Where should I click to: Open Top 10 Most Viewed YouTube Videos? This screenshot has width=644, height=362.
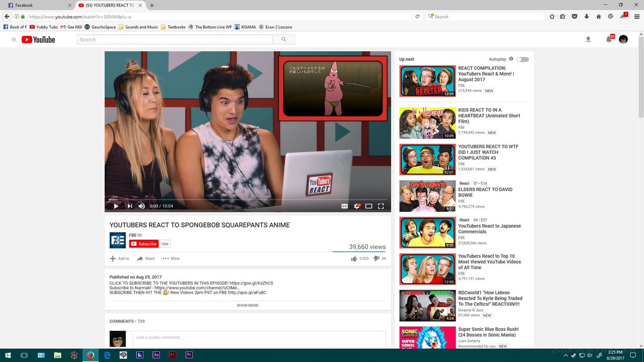[489, 262]
